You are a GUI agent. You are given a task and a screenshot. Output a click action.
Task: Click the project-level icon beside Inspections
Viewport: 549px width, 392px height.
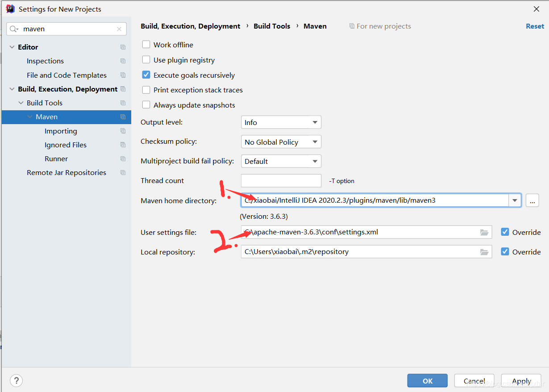click(x=123, y=61)
